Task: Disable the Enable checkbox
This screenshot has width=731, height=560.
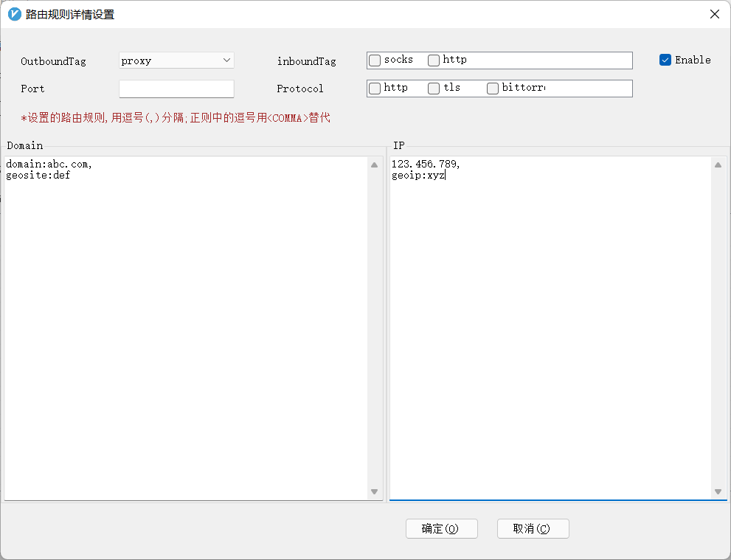Action: (x=665, y=60)
